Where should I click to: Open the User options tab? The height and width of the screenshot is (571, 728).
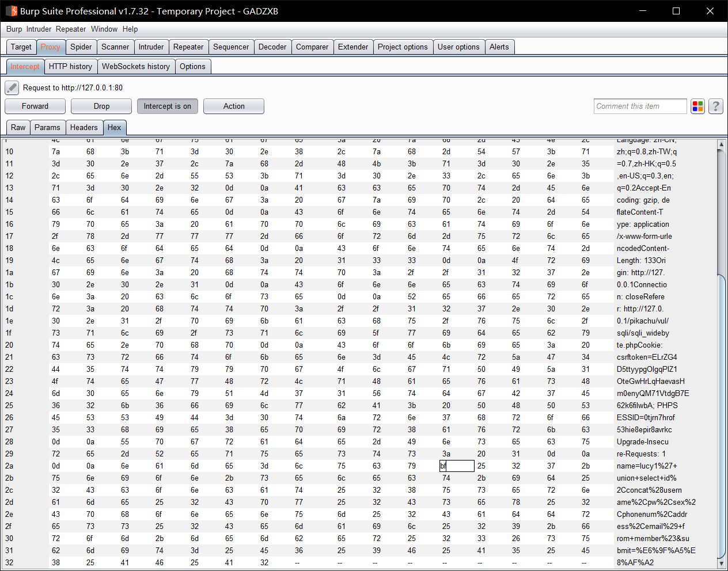(x=458, y=47)
